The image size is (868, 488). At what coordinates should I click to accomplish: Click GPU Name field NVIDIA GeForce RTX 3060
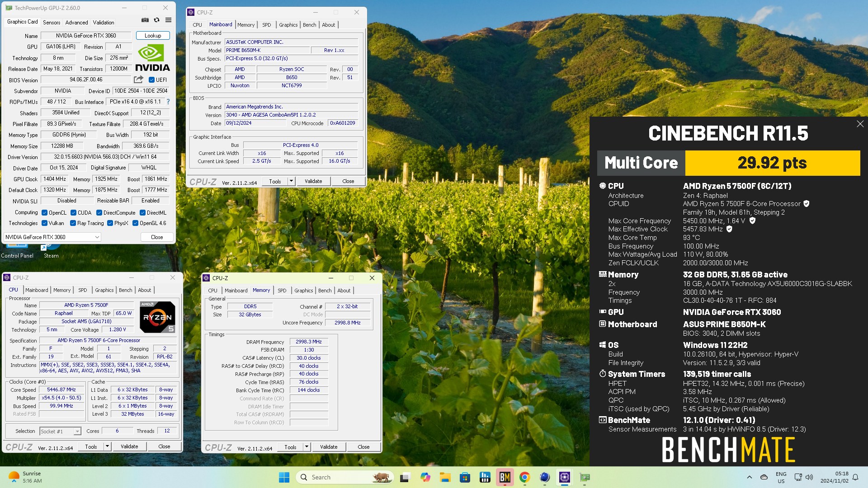[x=86, y=36]
